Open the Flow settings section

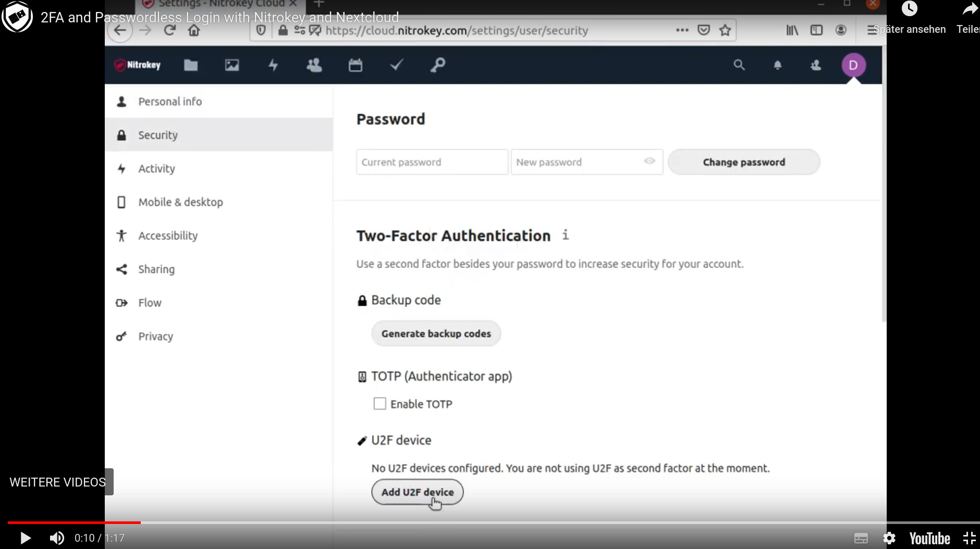tap(219, 303)
